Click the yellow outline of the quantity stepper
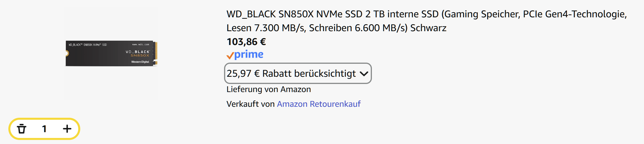Viewport: 644px width, 144px height. pyautogui.click(x=44, y=119)
